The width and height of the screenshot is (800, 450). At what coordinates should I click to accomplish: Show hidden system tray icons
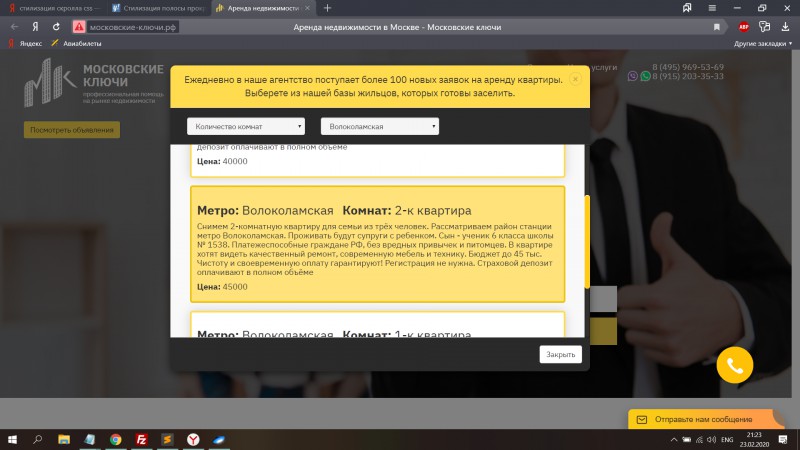pos(674,439)
